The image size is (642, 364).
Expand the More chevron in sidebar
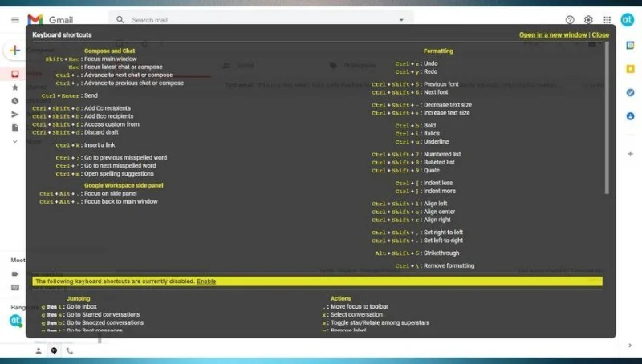point(15,141)
